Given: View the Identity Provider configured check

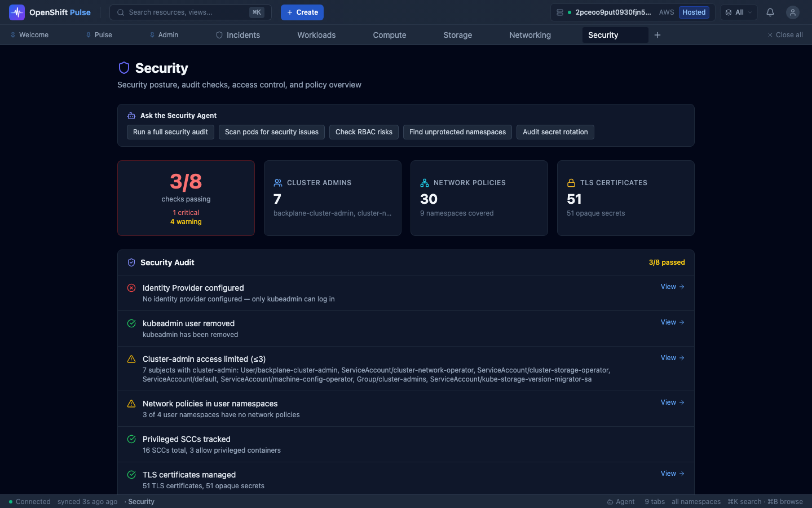Looking at the screenshot, I should click(672, 287).
